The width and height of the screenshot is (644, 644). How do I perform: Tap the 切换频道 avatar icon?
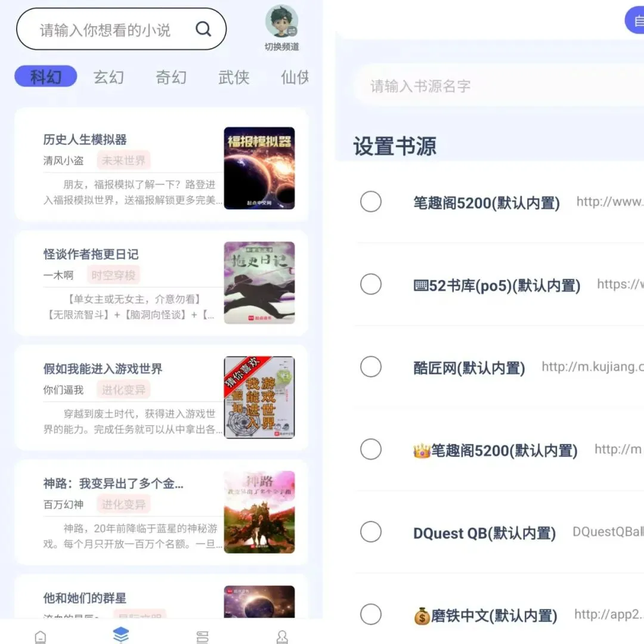coord(281,21)
